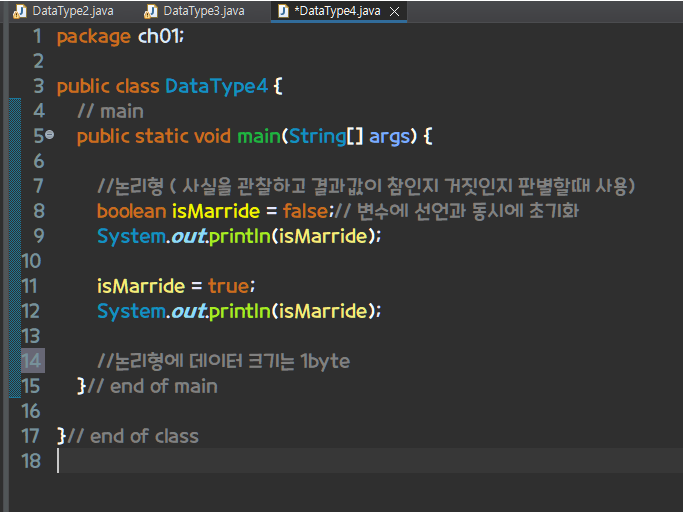Select the *DataType4.java tab
This screenshot has width=683, height=512.
tap(337, 11)
